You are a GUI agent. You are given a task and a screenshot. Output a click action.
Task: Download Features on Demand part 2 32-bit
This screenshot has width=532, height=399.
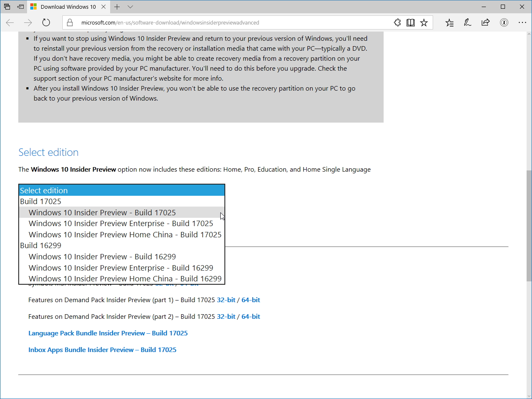click(x=226, y=316)
